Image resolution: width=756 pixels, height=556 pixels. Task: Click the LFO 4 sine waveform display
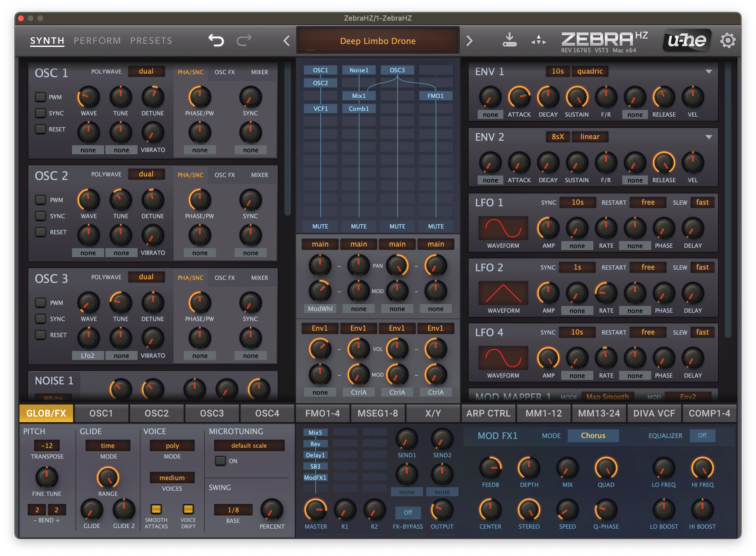tap(503, 358)
